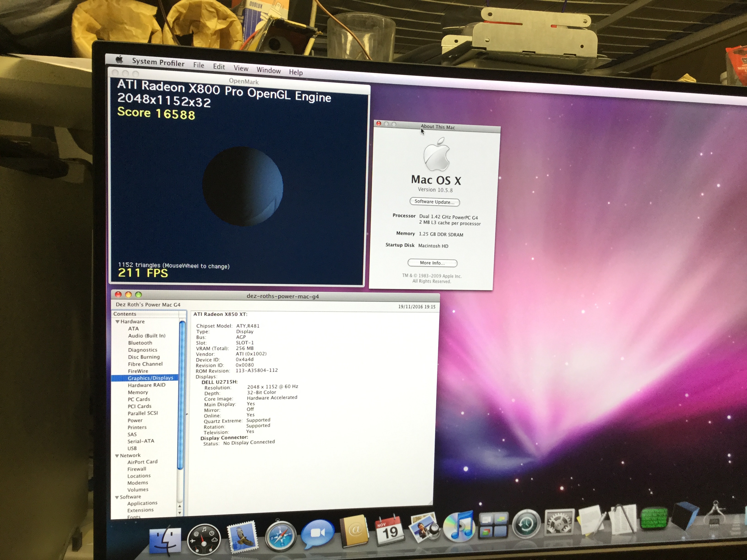Launch Dashboard from the Dock

(204, 540)
